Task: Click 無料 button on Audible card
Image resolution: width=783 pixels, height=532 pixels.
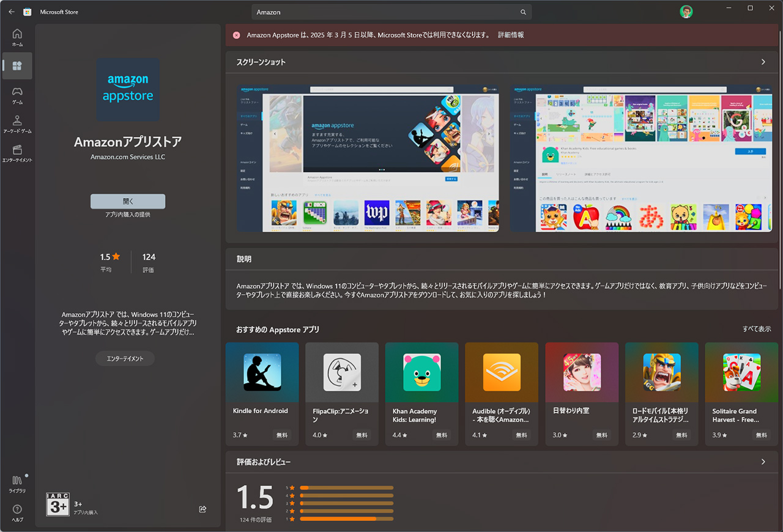Action: 521,435
